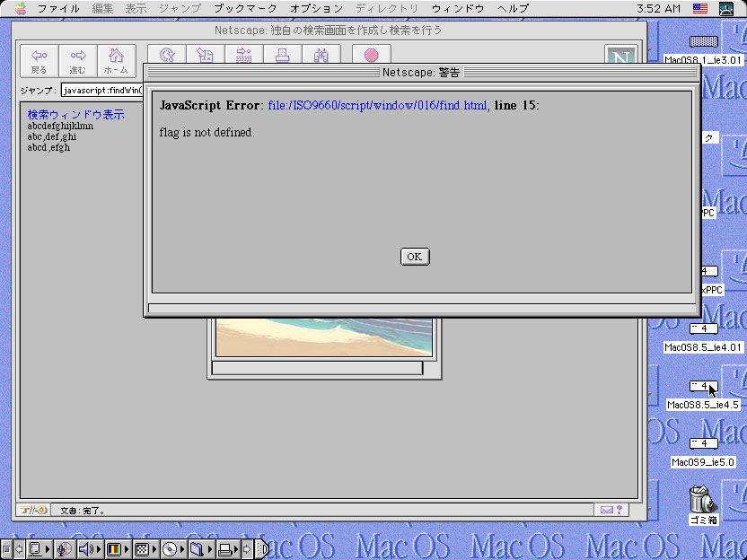Click the ジャンプ location input field

[102, 90]
